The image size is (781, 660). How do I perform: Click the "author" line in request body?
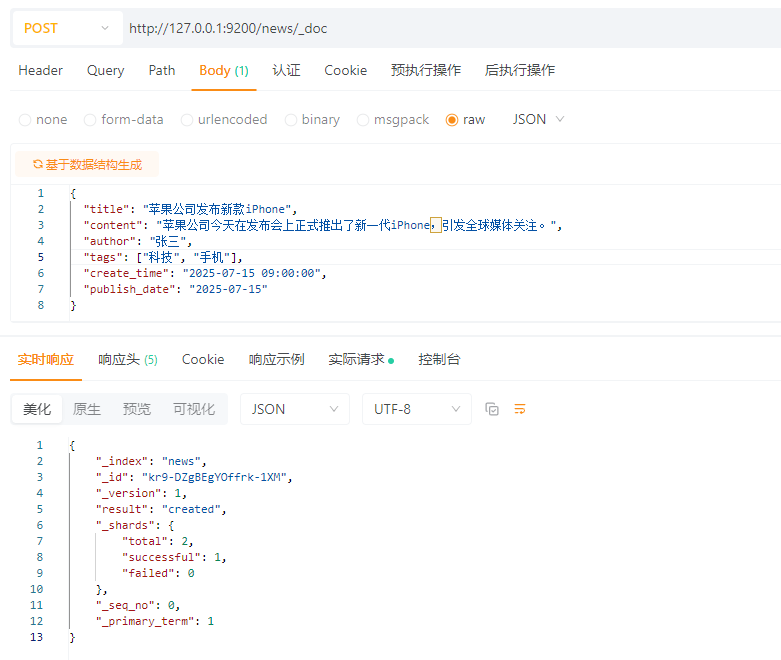coord(138,241)
